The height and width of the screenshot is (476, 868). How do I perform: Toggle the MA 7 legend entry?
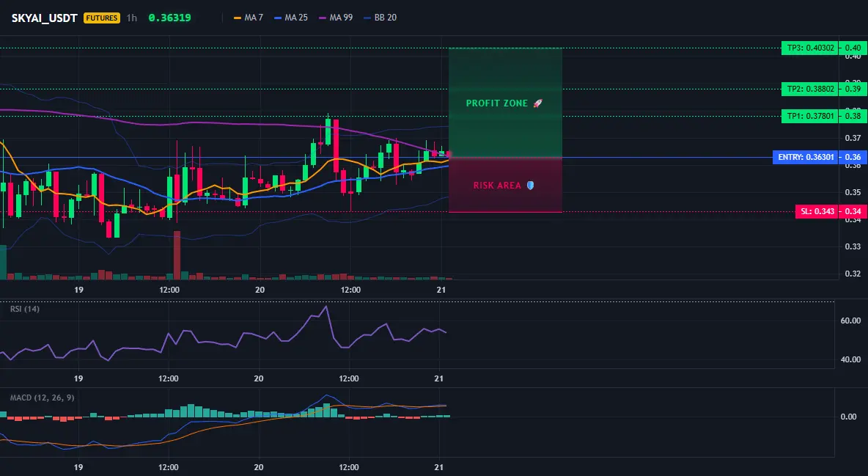pos(249,18)
